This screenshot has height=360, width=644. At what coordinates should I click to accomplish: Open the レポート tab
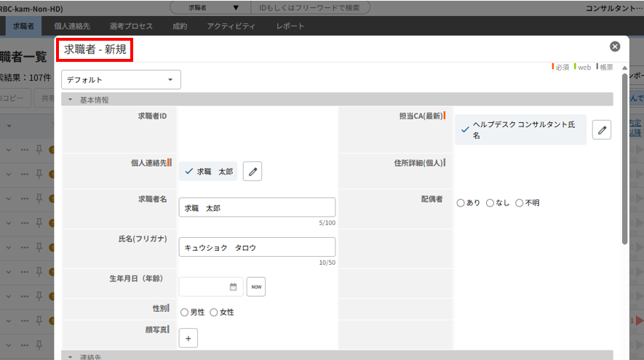pos(290,26)
